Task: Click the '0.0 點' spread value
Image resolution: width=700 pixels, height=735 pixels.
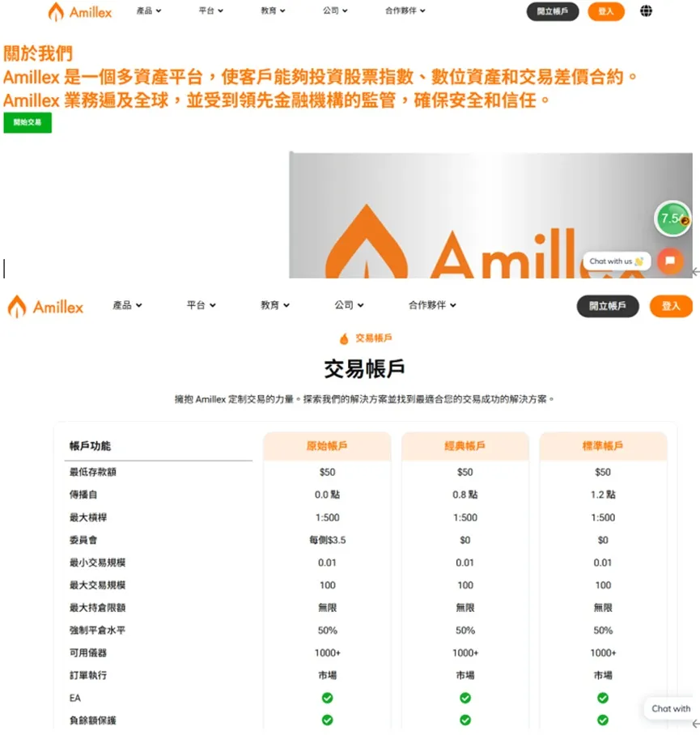Action: click(x=327, y=495)
